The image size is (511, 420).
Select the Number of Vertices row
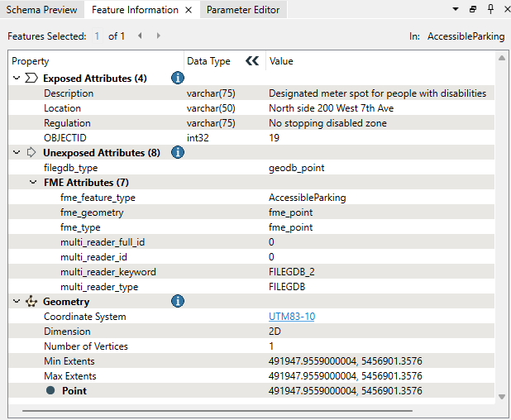251,346
